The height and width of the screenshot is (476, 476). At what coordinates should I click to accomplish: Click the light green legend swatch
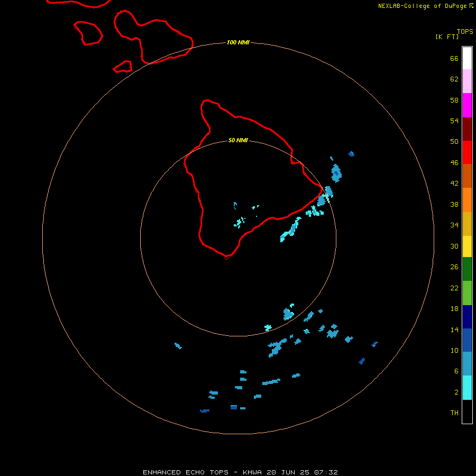[467, 293]
